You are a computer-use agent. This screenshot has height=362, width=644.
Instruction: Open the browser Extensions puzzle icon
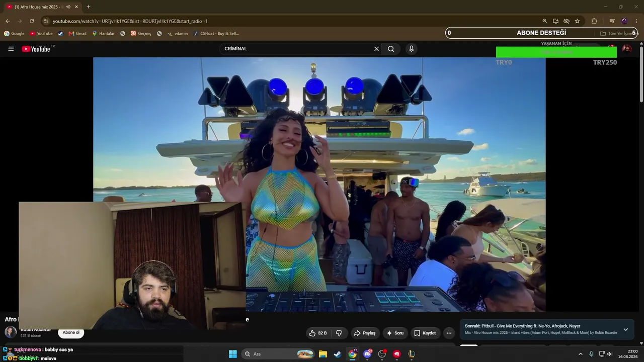pyautogui.click(x=594, y=21)
